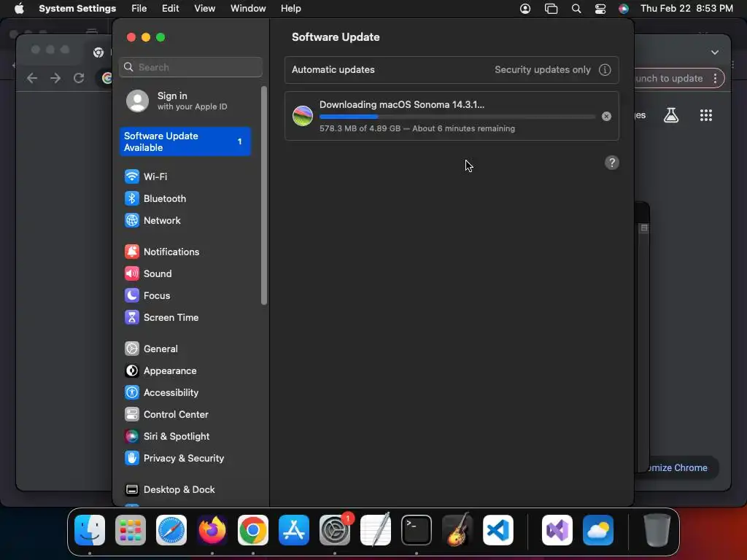Image resolution: width=747 pixels, height=560 pixels.
Task: Reload page in Chrome window
Action: tap(79, 78)
